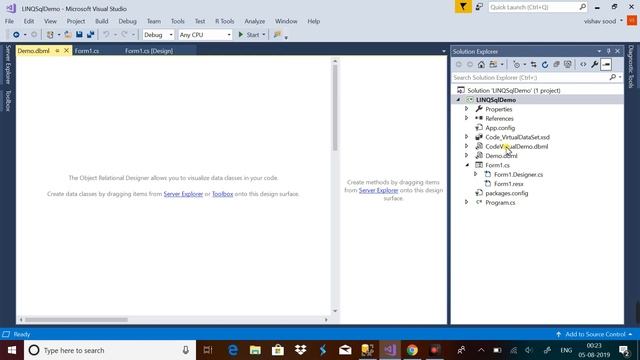This screenshot has width=640, height=360.
Task: Open File Explorer from the taskbar
Action: (256, 350)
